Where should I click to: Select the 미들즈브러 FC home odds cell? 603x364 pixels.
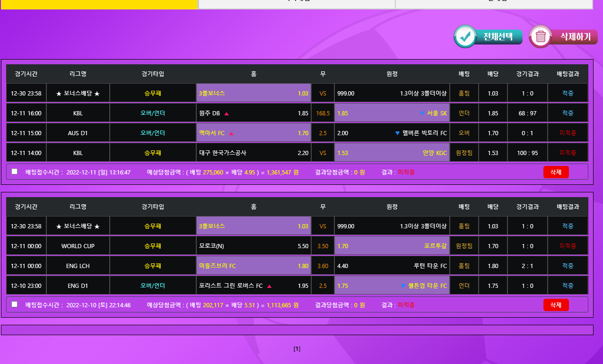click(x=253, y=266)
